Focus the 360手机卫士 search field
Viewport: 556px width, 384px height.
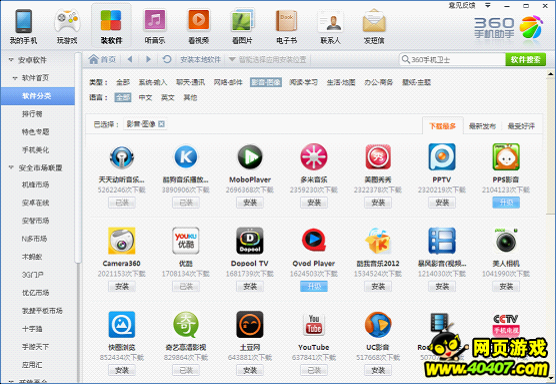coord(452,60)
